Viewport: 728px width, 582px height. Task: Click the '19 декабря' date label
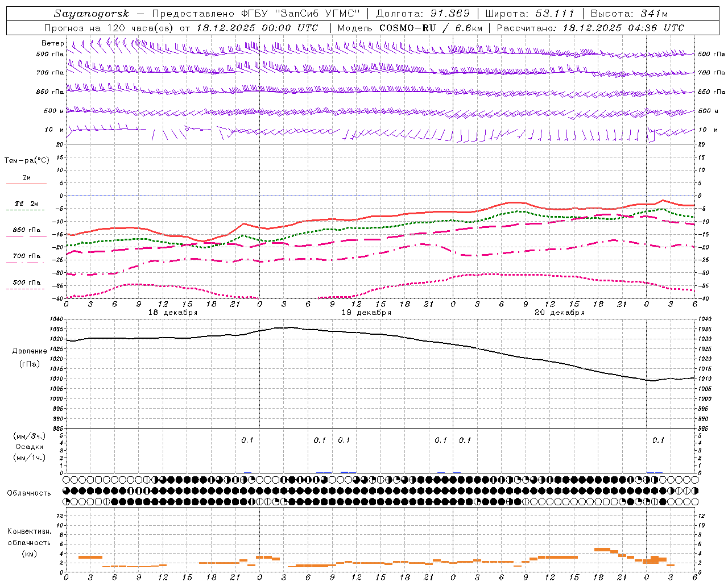point(366,313)
